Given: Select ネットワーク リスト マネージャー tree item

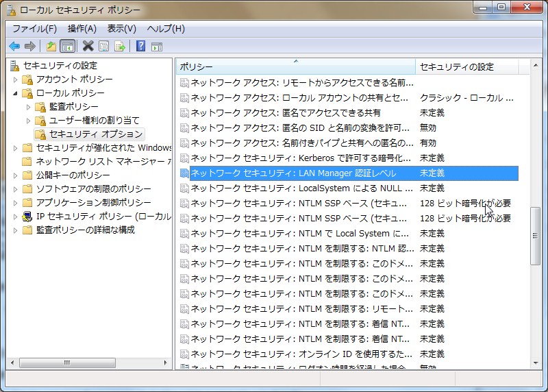Looking at the screenshot, I should [x=104, y=162].
